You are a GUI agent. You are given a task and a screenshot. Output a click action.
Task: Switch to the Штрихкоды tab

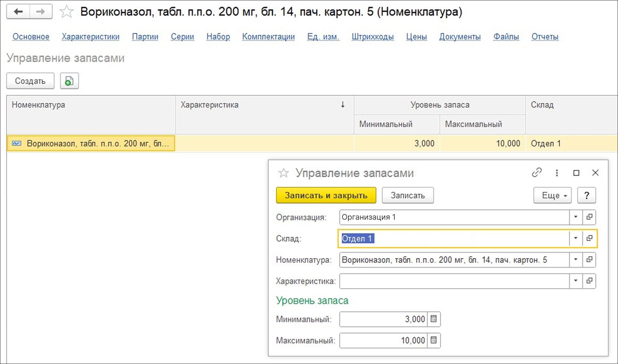coord(373,37)
